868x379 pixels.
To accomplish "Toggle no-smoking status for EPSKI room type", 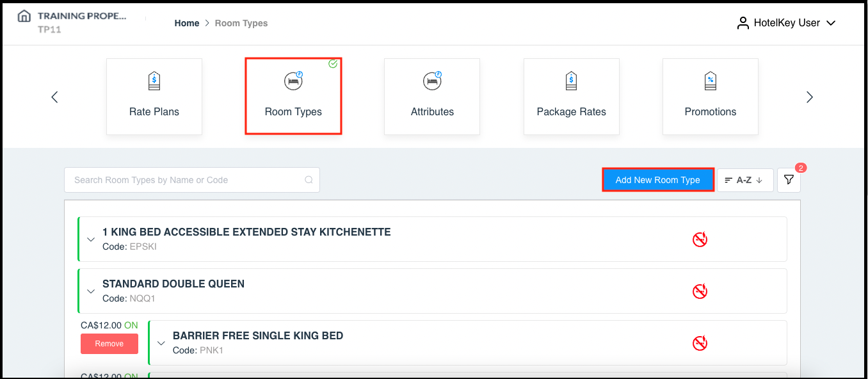I will pyautogui.click(x=700, y=239).
